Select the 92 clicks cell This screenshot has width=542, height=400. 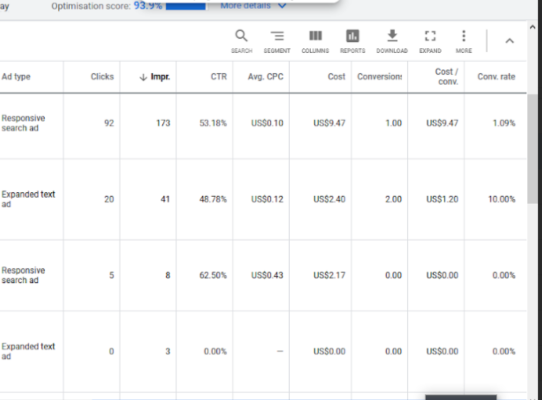109,123
